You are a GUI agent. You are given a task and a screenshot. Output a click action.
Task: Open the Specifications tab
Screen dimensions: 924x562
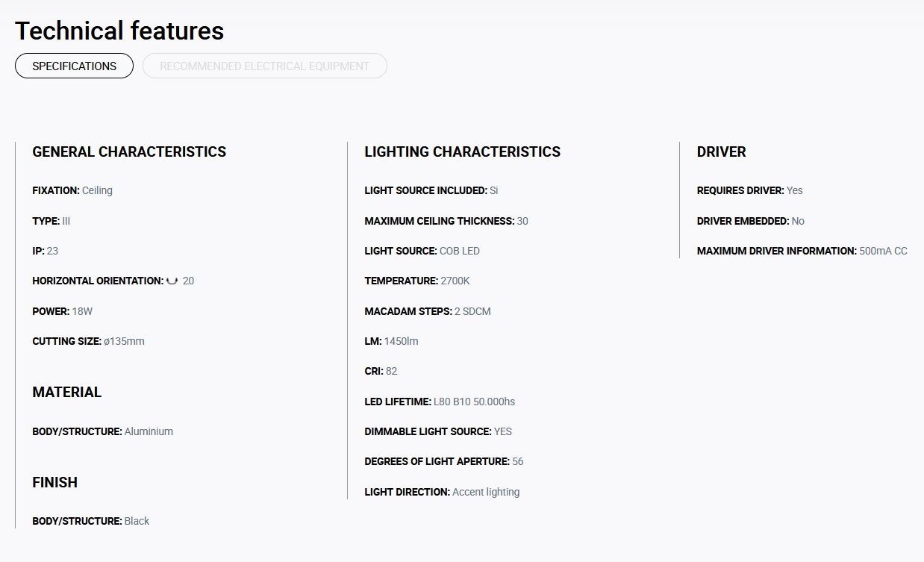[x=74, y=66]
